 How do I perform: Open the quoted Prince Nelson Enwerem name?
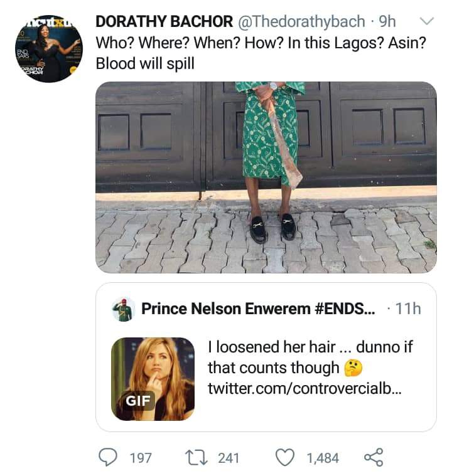258,309
